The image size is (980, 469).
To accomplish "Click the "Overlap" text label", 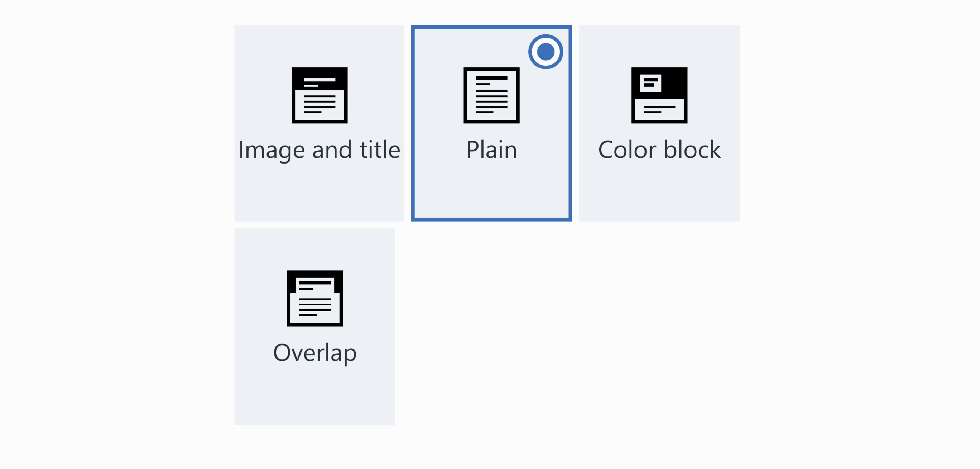I will click(x=314, y=352).
